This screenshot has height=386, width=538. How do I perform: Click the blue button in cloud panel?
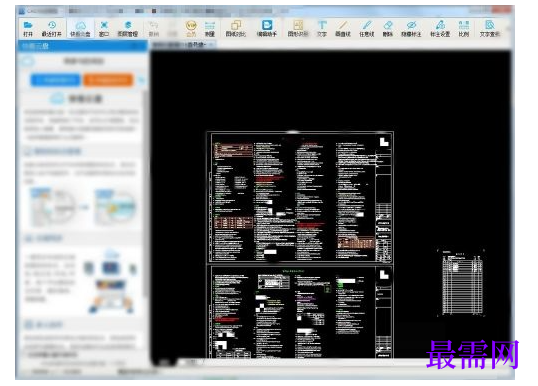pyautogui.click(x=55, y=80)
